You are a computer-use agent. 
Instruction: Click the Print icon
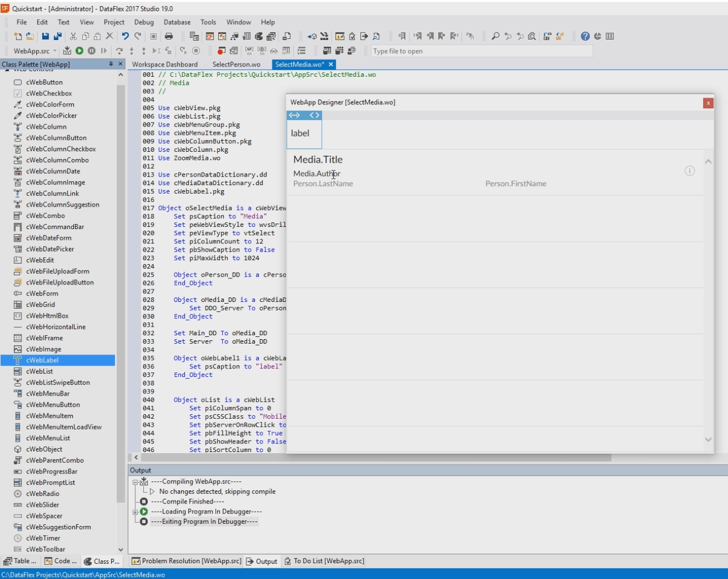coord(169,36)
